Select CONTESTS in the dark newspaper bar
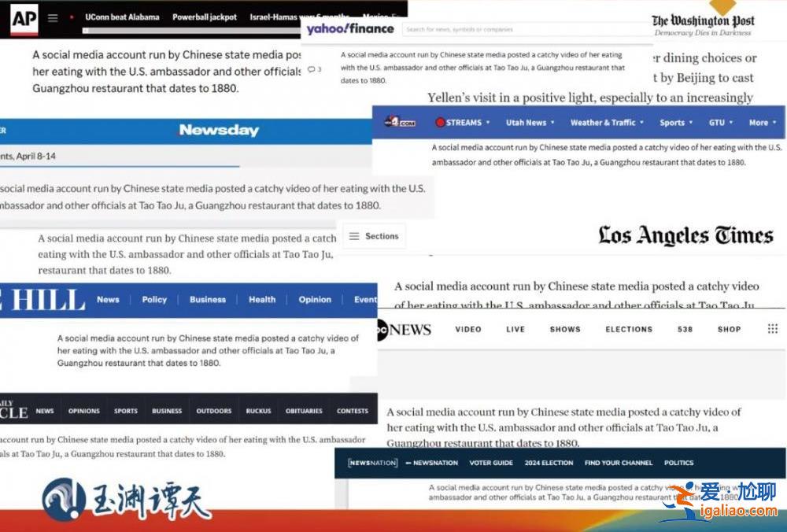Viewport: 787px width, 532px height. pyautogui.click(x=353, y=411)
